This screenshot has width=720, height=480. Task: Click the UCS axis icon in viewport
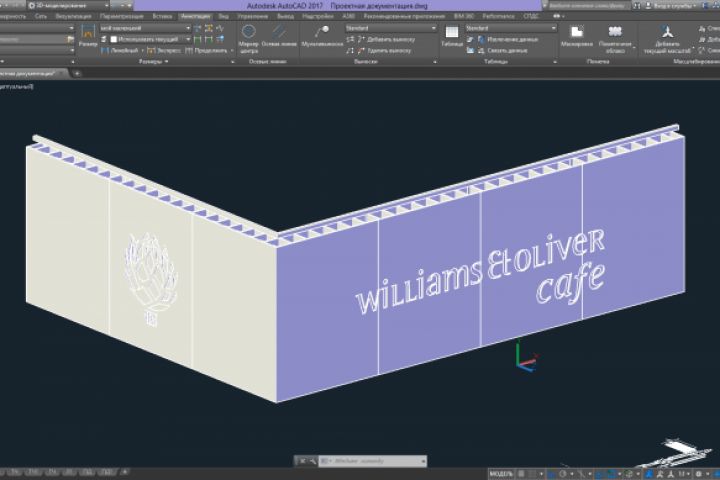pyautogui.click(x=526, y=356)
